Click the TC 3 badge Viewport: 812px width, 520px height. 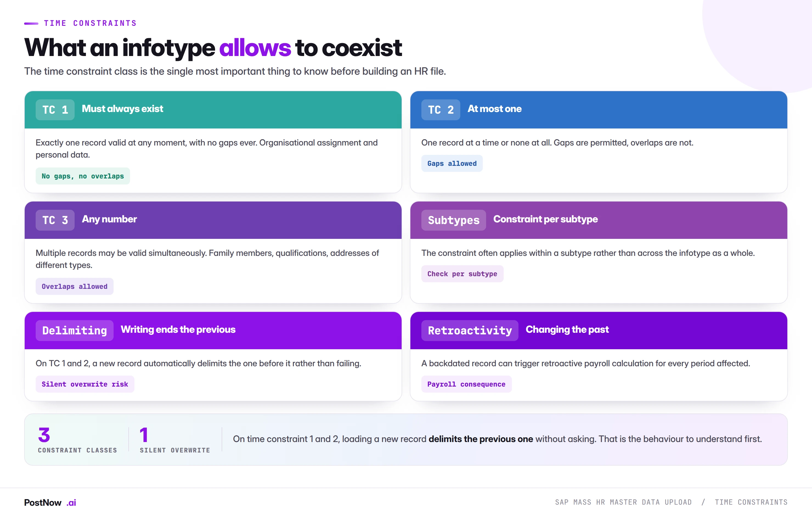pos(55,220)
